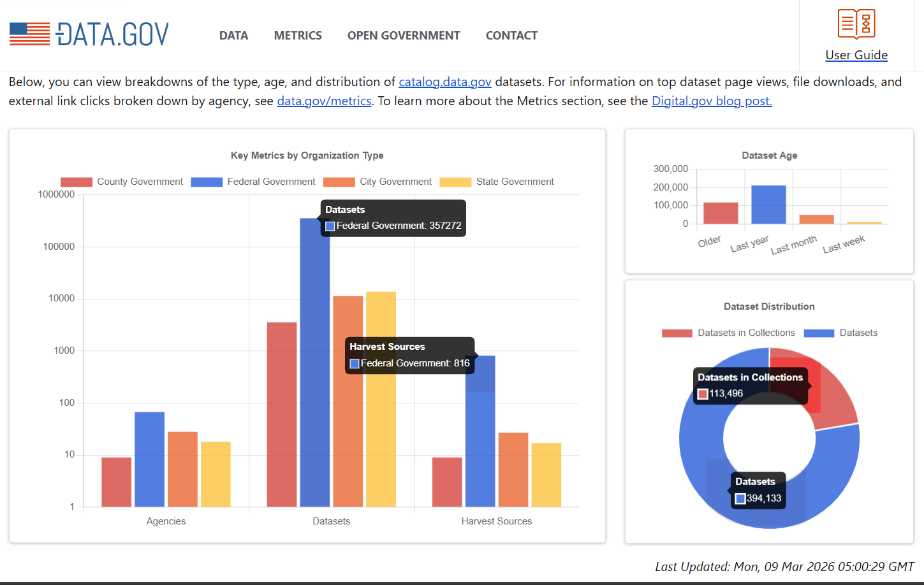The height and width of the screenshot is (585, 924).
Task: Open the Digital.gov blog post link
Action: [x=711, y=101]
